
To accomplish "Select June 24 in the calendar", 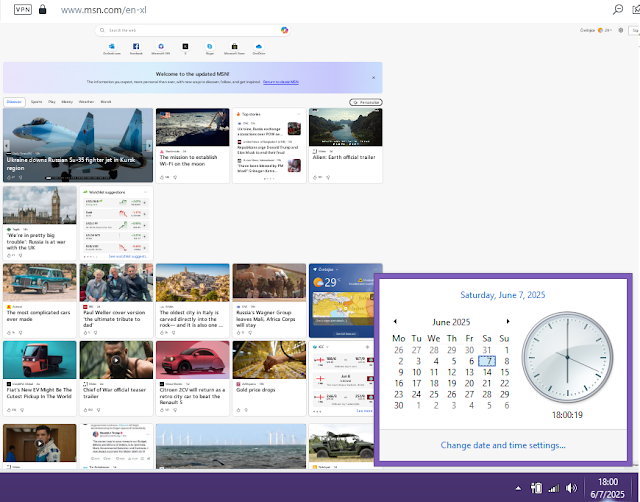I will tap(416, 394).
